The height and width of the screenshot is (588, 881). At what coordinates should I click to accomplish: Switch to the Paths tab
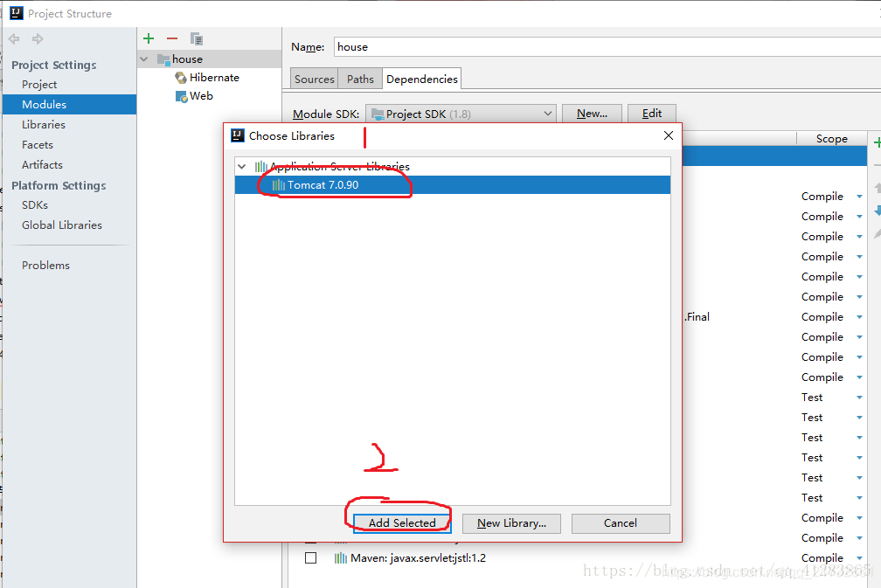pyautogui.click(x=360, y=80)
